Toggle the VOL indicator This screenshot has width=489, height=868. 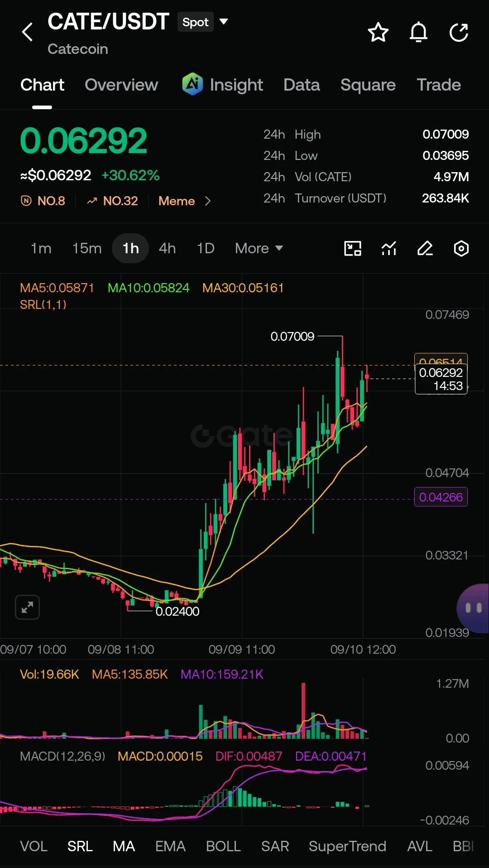[34, 846]
